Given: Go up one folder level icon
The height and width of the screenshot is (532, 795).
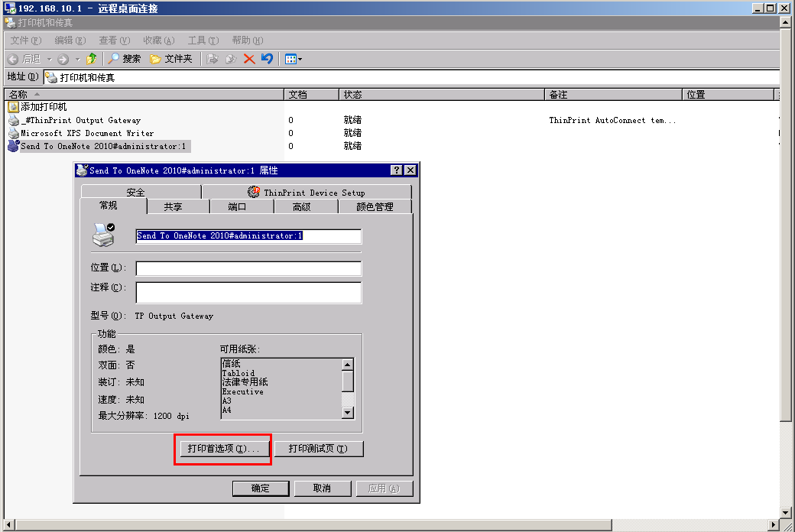Looking at the screenshot, I should tap(91, 59).
